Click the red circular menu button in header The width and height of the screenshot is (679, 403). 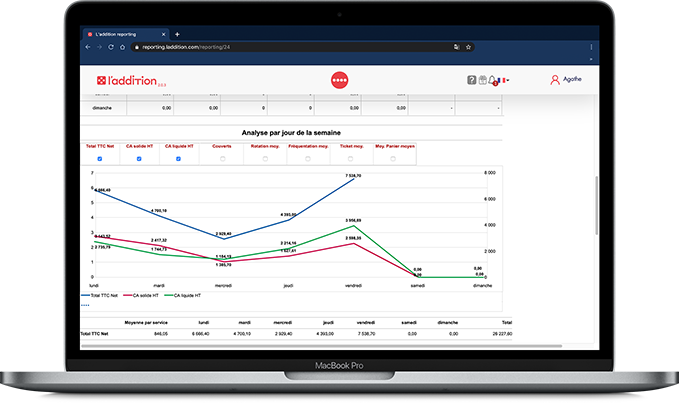(339, 79)
